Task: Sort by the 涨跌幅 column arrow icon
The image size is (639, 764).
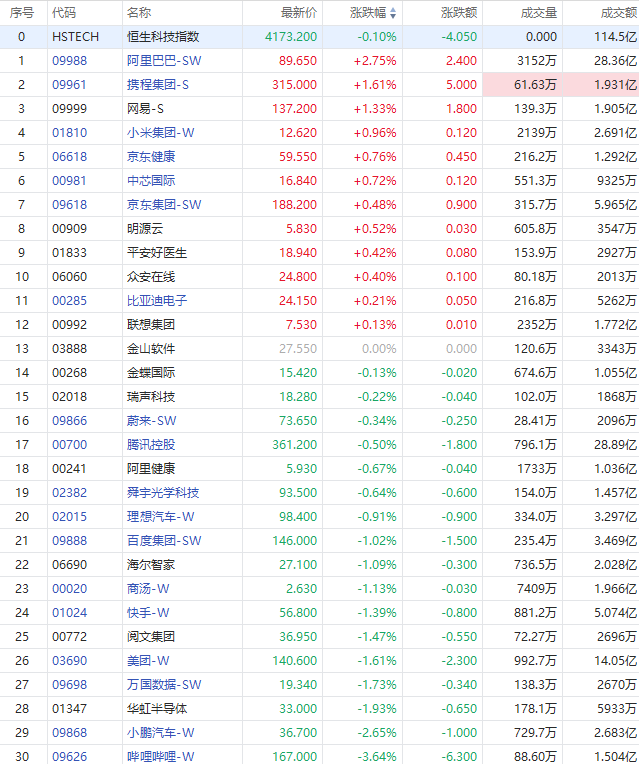Action: [393, 13]
